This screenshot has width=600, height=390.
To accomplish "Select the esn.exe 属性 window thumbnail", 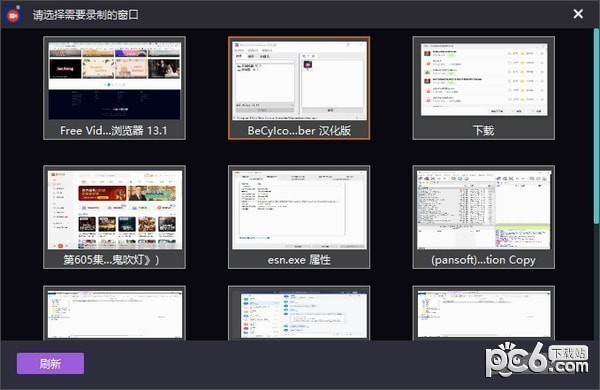I will (299, 217).
